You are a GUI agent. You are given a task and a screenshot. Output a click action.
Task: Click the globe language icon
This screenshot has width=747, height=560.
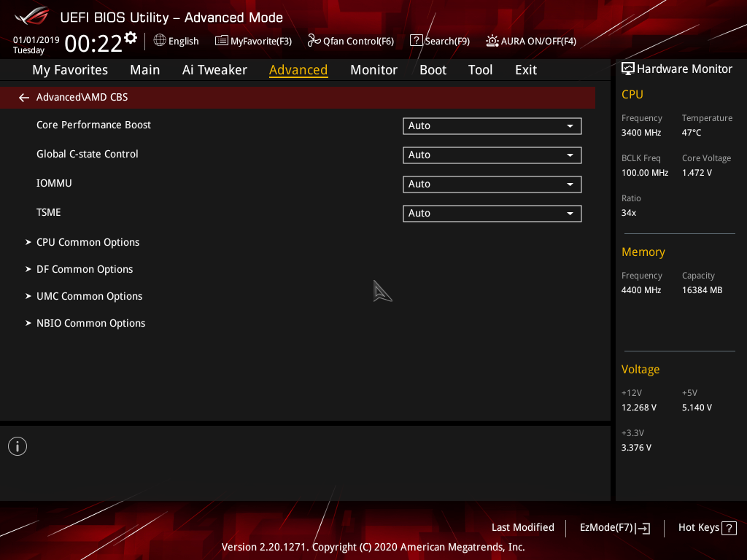click(x=160, y=41)
